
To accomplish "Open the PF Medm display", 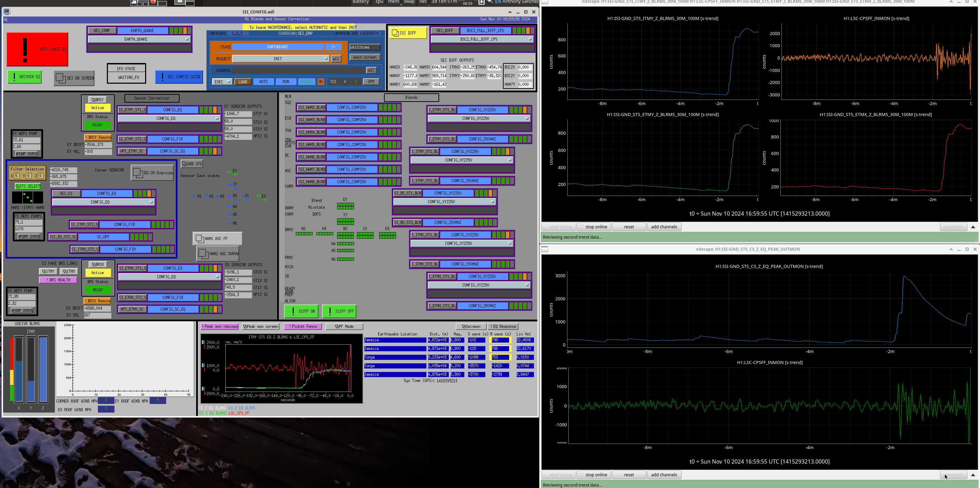I will 344,326.
